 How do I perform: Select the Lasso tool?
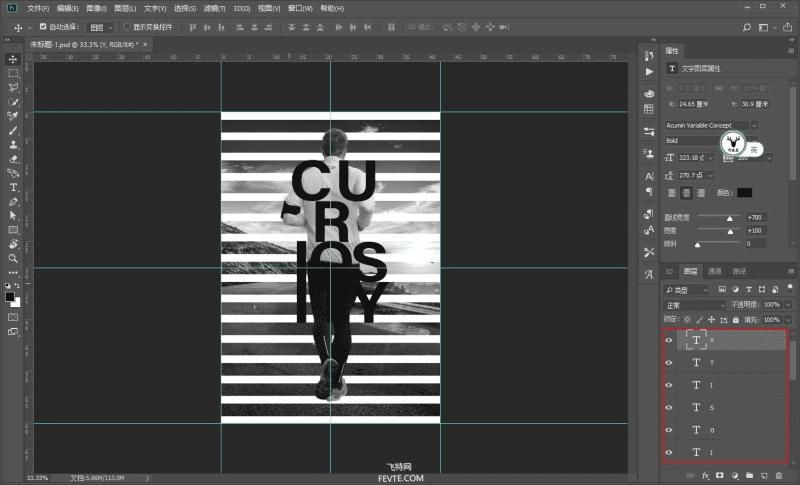[x=13, y=87]
